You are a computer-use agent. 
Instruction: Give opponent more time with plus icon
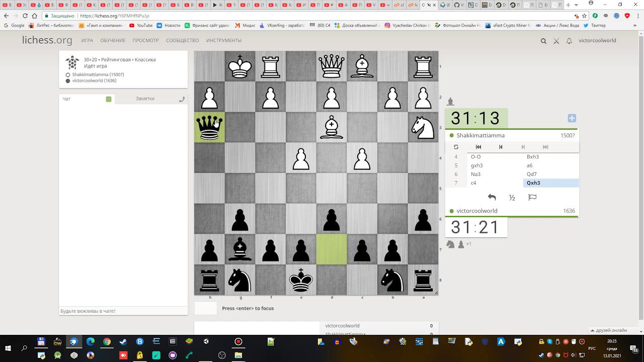[x=572, y=118]
